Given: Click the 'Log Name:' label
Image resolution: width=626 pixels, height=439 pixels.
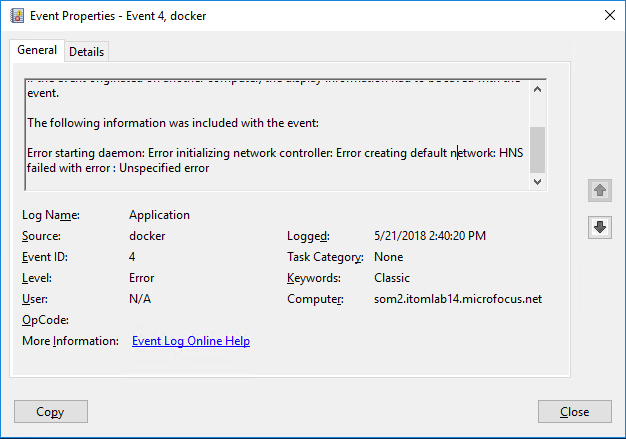Looking at the screenshot, I should (51, 215).
